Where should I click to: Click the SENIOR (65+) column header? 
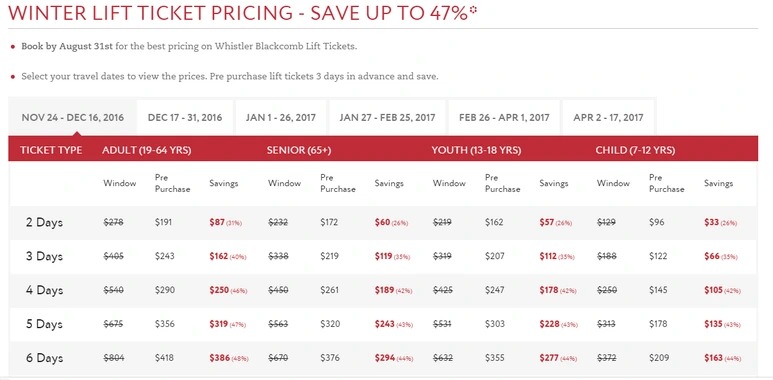[299, 150]
